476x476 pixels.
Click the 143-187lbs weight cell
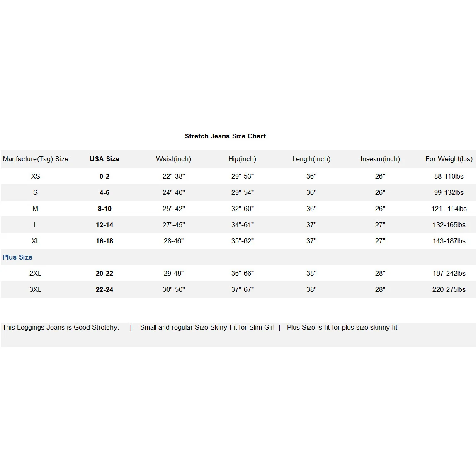(449, 241)
